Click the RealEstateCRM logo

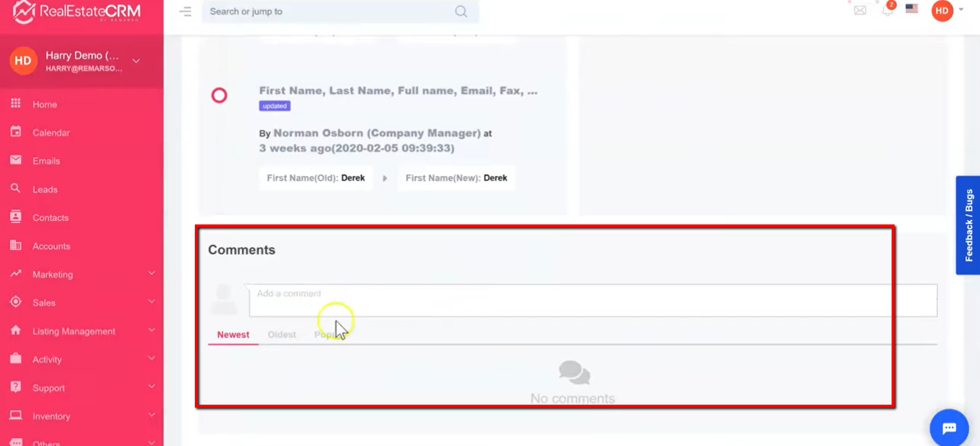(x=77, y=12)
